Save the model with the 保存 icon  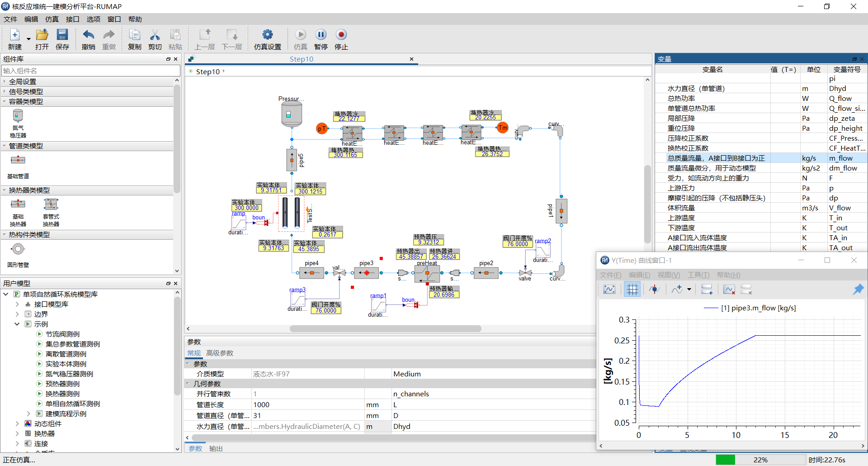click(x=62, y=35)
